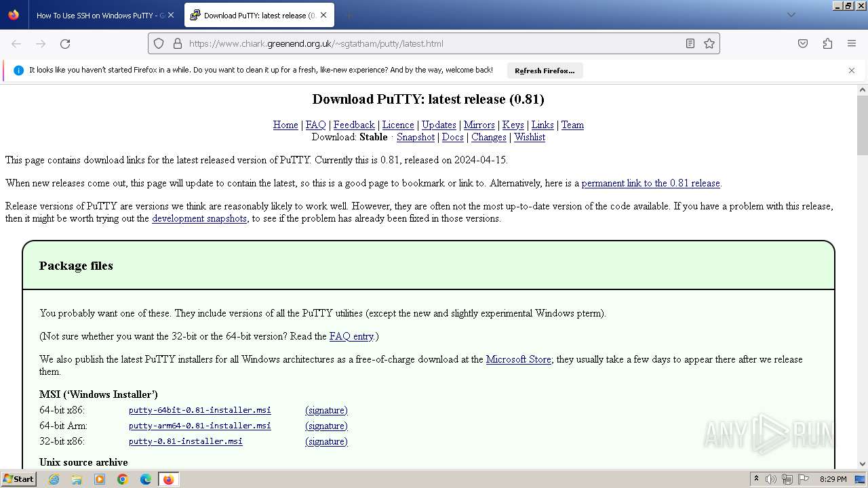This screenshot has height=488, width=868.
Task: Click the Refresh Firefox button
Action: click(x=545, y=70)
